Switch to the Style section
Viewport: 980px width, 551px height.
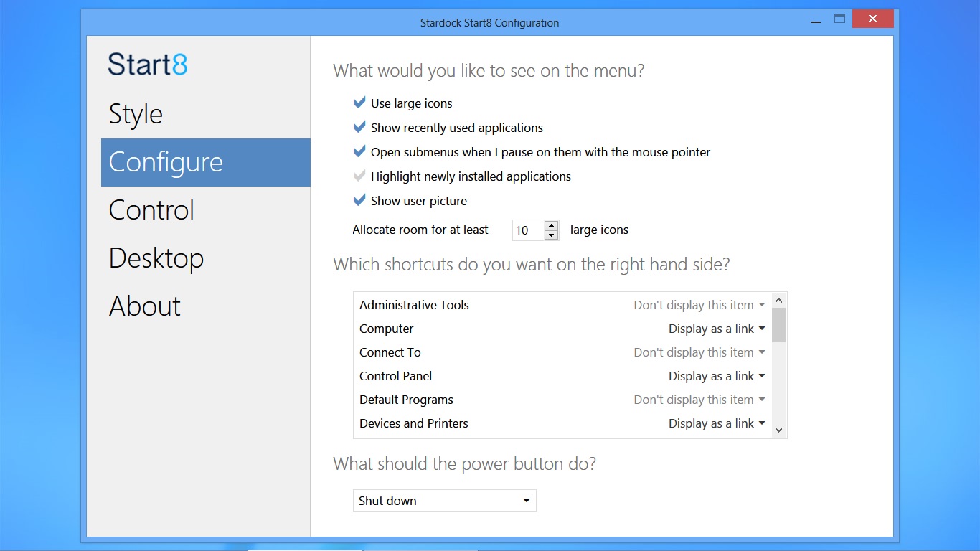pyautogui.click(x=136, y=114)
